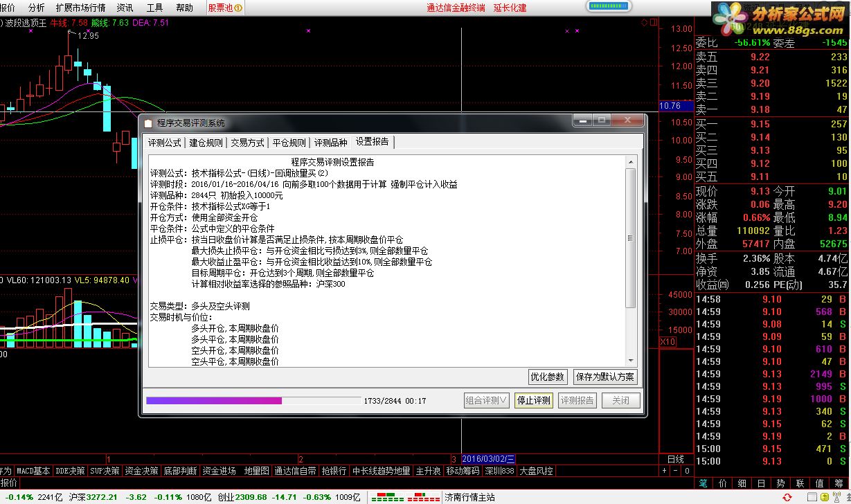
Task: Click the yellow upload icon in status bar
Action: pos(823,498)
